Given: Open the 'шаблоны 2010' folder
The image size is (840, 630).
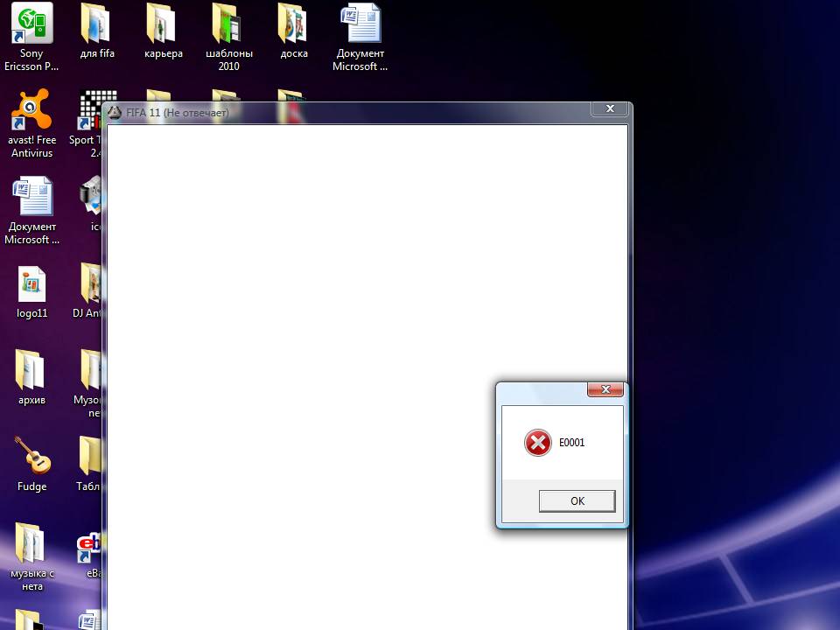Looking at the screenshot, I should pos(228,37).
